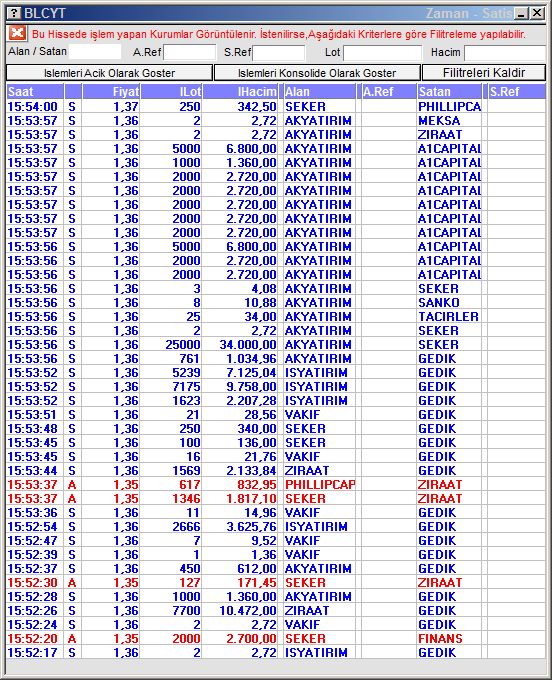Sort by IHacim column header
The height and width of the screenshot is (680, 552).
coord(240,92)
